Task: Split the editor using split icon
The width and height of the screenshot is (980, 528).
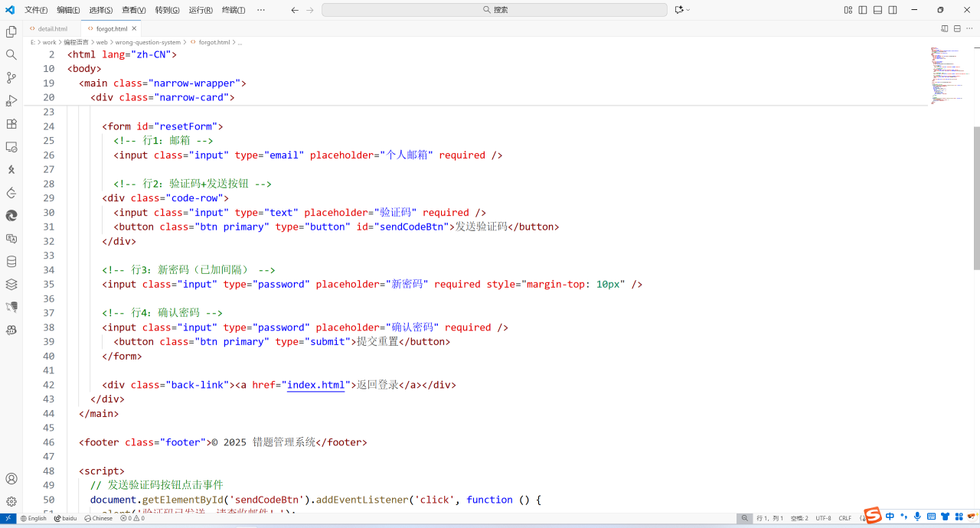Action: [957, 28]
